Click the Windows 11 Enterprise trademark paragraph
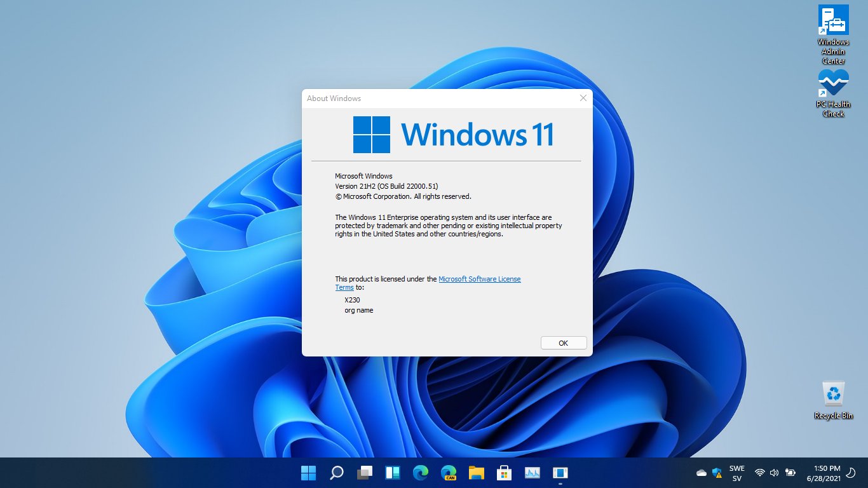Viewport: 868px width, 488px height. pyautogui.click(x=449, y=226)
